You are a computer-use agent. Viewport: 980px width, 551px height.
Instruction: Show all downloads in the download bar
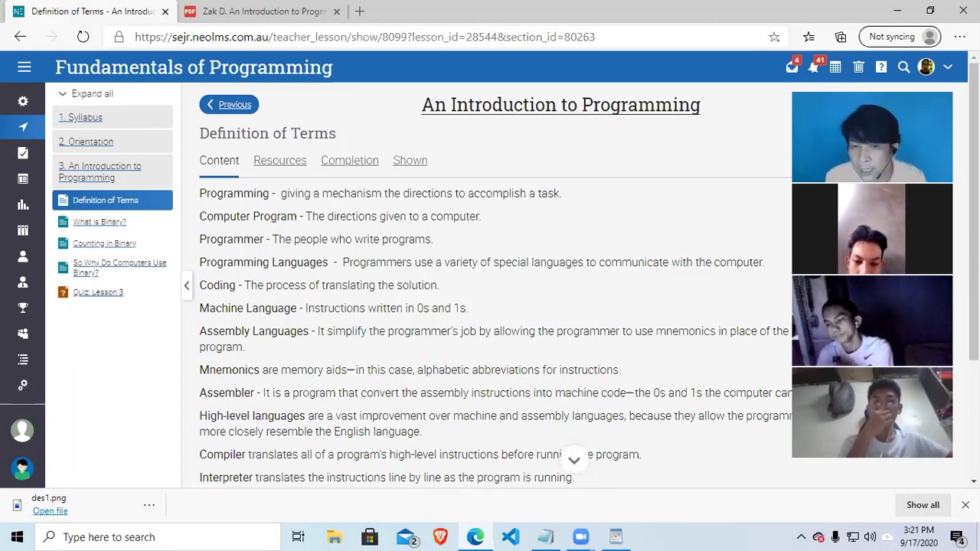coord(923,505)
